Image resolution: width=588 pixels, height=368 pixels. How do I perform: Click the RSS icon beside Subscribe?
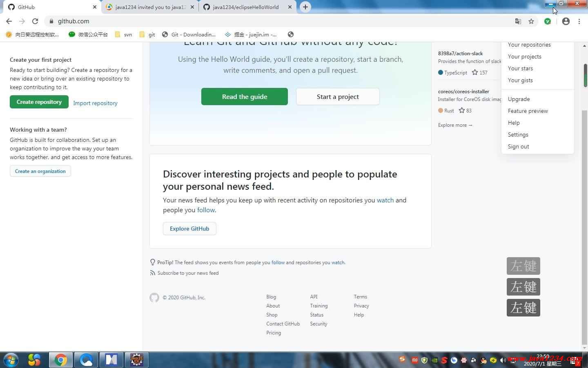tap(152, 273)
